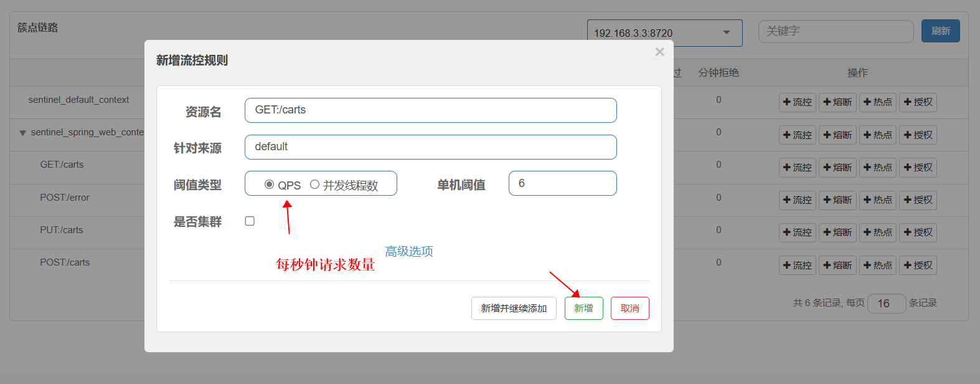The height and width of the screenshot is (384, 980).
Task: Click the blue 刷新 button
Action: (940, 31)
